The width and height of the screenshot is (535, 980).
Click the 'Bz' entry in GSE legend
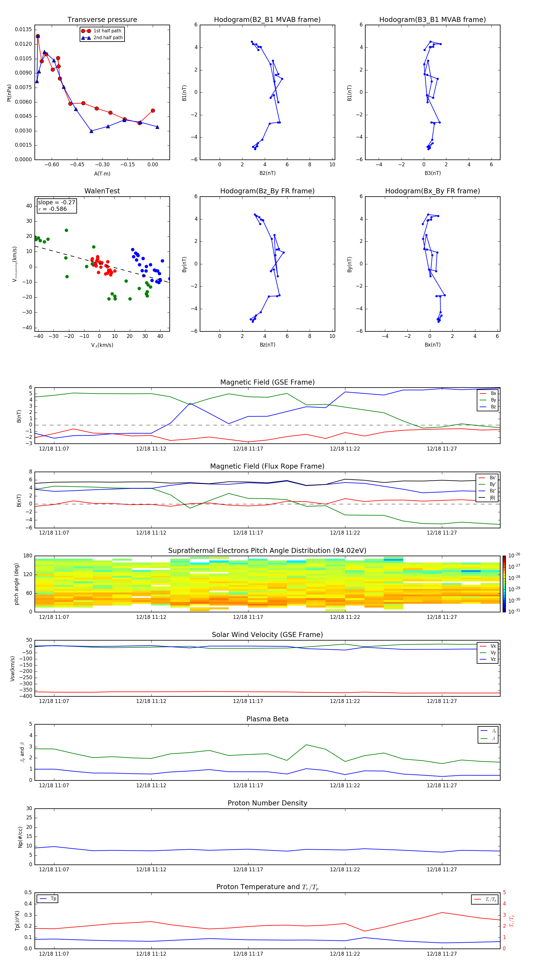pos(488,407)
